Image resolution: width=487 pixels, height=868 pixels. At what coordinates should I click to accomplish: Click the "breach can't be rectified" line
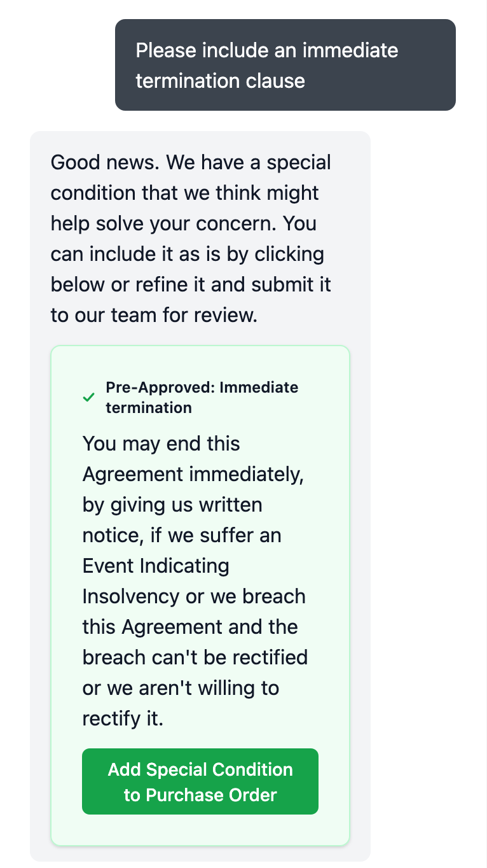point(195,657)
